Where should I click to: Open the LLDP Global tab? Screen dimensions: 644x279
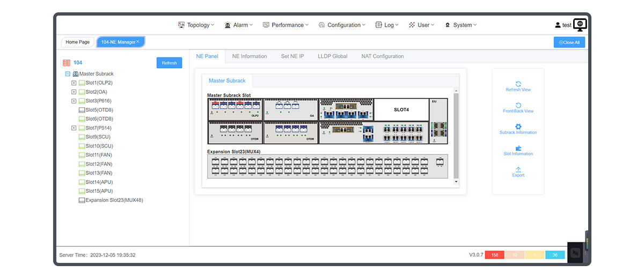pyautogui.click(x=333, y=56)
